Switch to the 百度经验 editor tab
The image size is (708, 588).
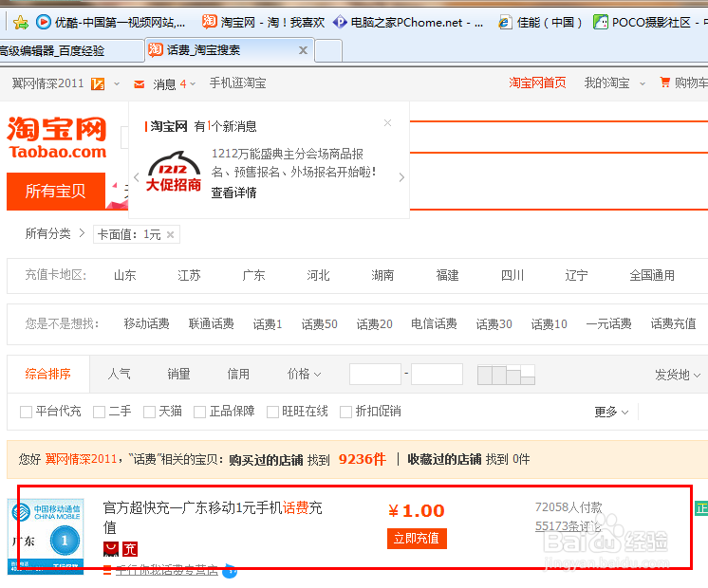pyautogui.click(x=71, y=50)
